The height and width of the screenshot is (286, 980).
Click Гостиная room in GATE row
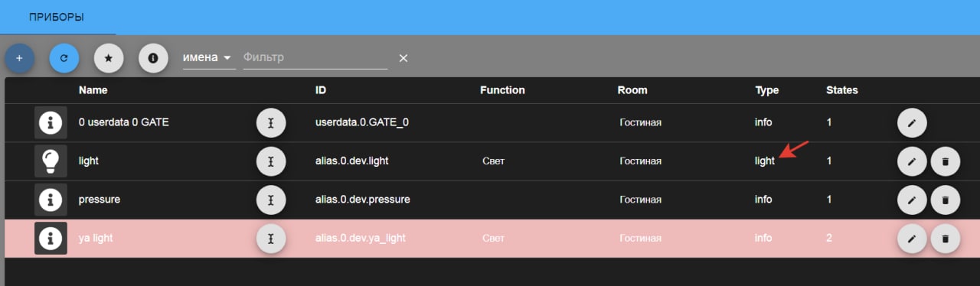coord(640,122)
